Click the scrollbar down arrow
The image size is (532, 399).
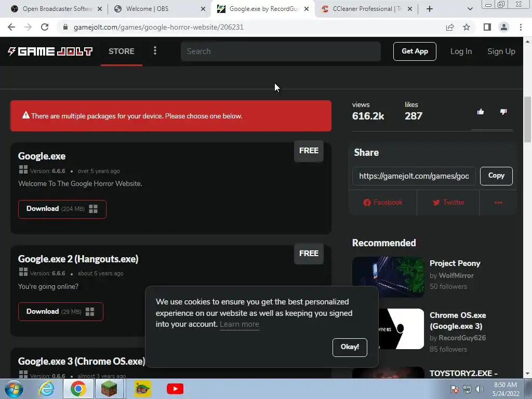click(x=527, y=374)
